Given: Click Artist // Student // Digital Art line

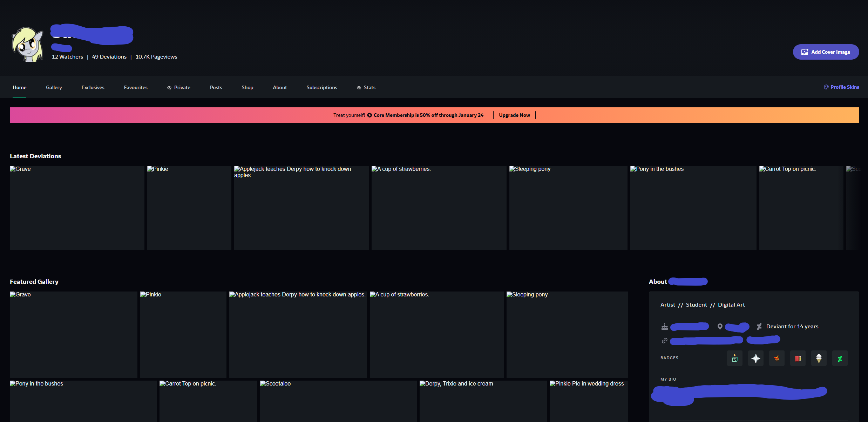Looking at the screenshot, I should tap(703, 305).
